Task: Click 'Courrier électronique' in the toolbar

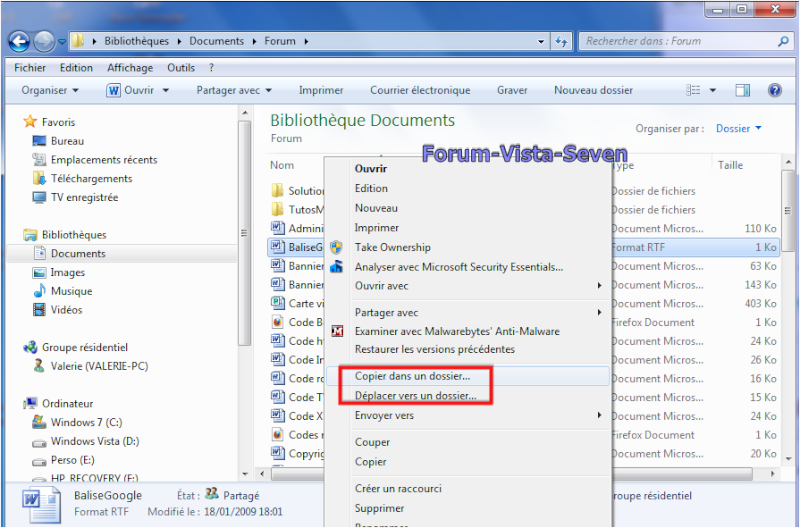Action: [420, 90]
